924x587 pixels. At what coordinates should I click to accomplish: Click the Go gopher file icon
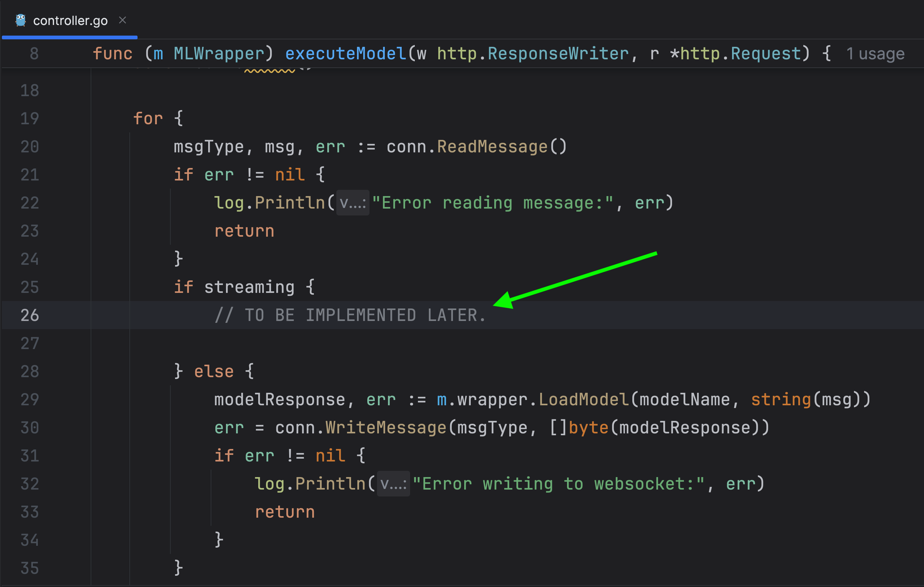click(x=20, y=20)
